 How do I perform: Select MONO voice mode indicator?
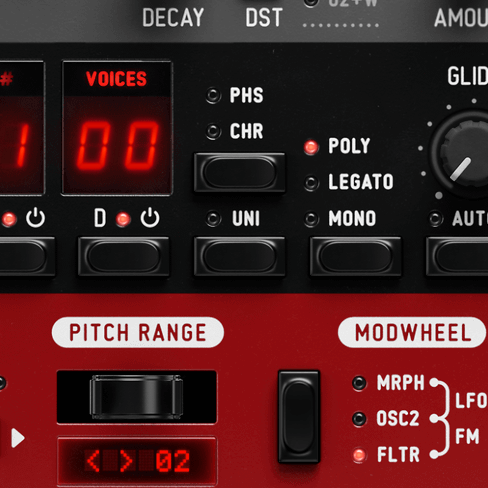[311, 219]
